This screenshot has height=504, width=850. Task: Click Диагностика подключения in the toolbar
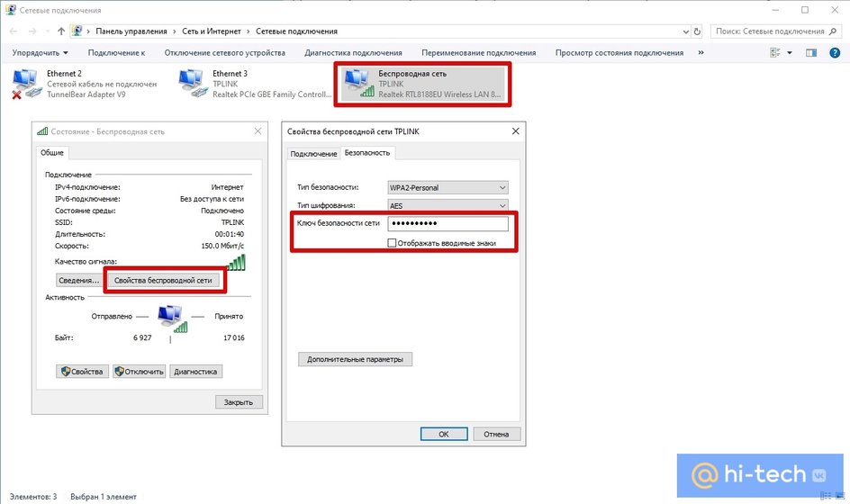click(354, 52)
